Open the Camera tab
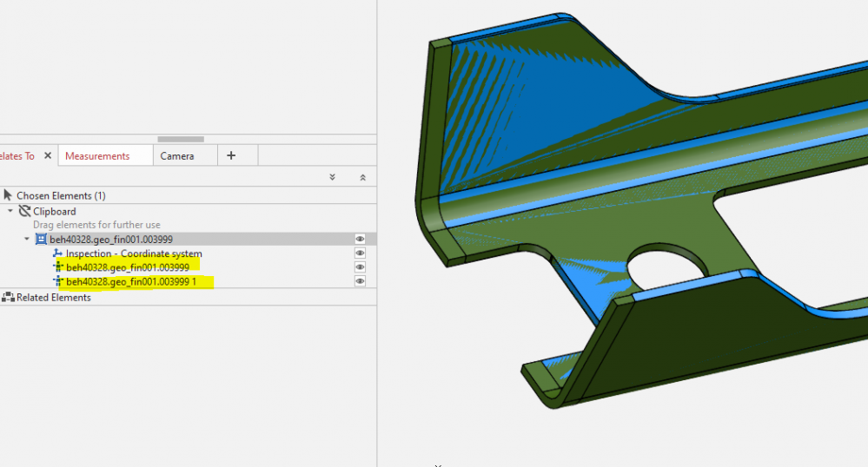This screenshot has height=467, width=868. click(x=176, y=156)
